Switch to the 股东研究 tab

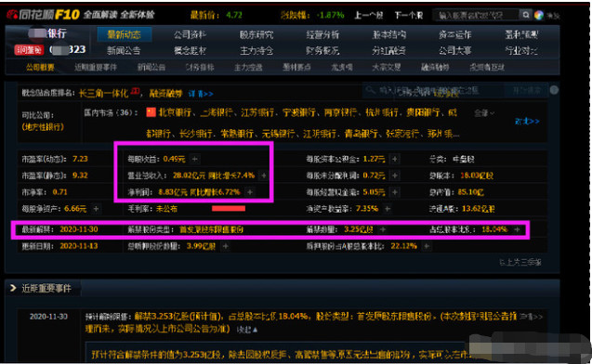tap(257, 34)
